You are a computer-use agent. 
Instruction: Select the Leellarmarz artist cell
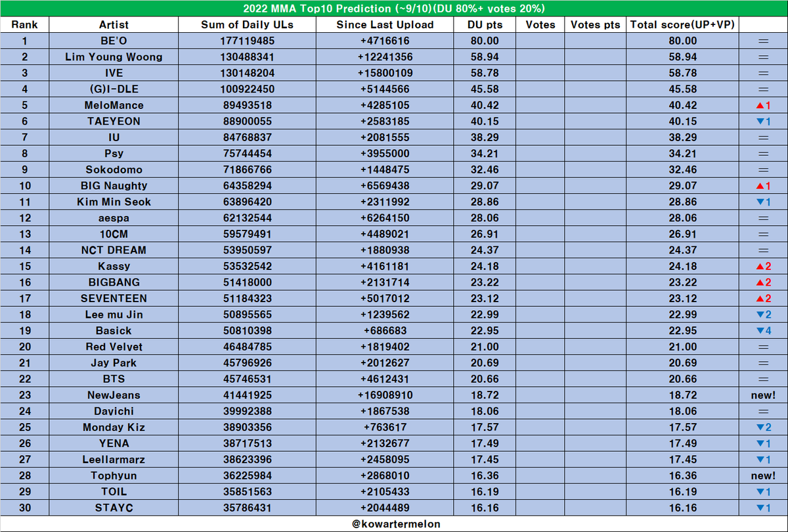tap(114, 459)
